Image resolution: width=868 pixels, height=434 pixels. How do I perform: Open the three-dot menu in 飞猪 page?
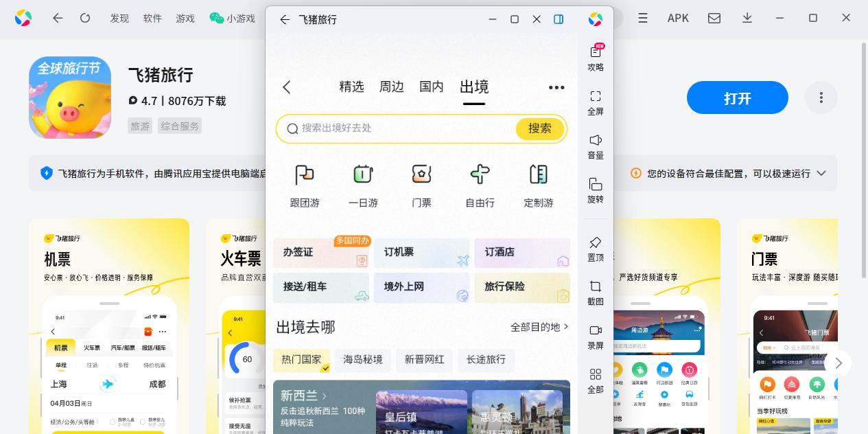556,87
